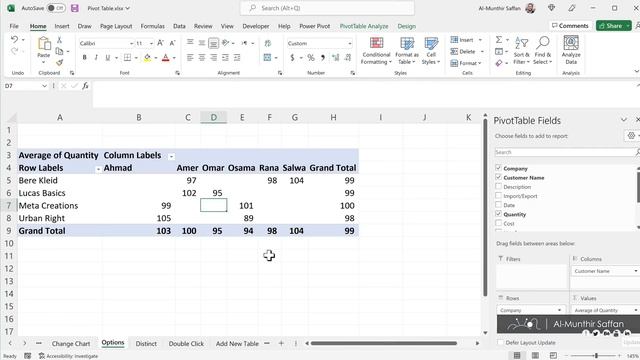Apply Underline formatting
This screenshot has width=640, height=360.
pyautogui.click(x=108, y=58)
